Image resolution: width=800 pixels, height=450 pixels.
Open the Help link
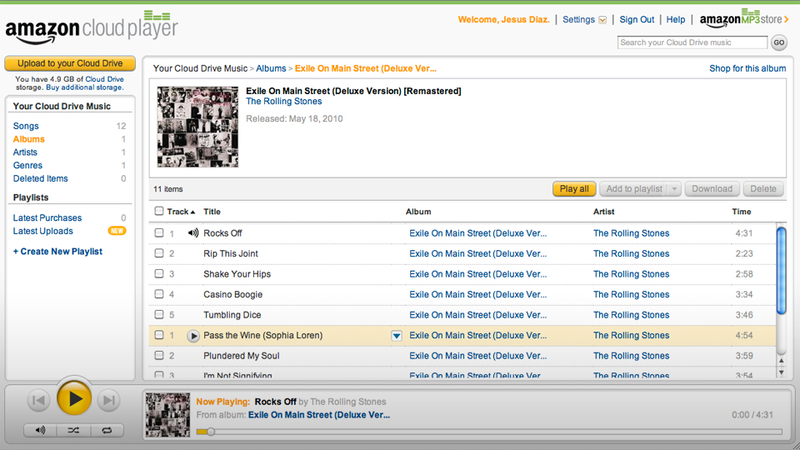[676, 19]
